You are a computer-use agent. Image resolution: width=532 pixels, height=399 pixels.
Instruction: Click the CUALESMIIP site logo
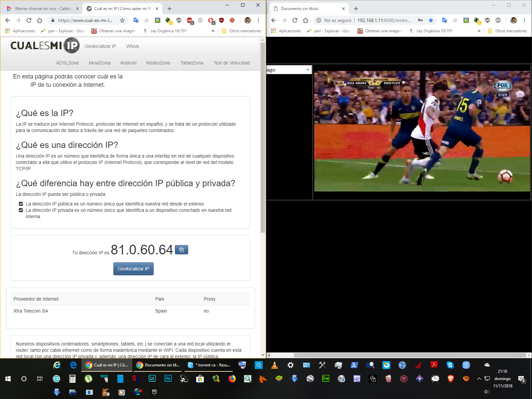(x=45, y=46)
